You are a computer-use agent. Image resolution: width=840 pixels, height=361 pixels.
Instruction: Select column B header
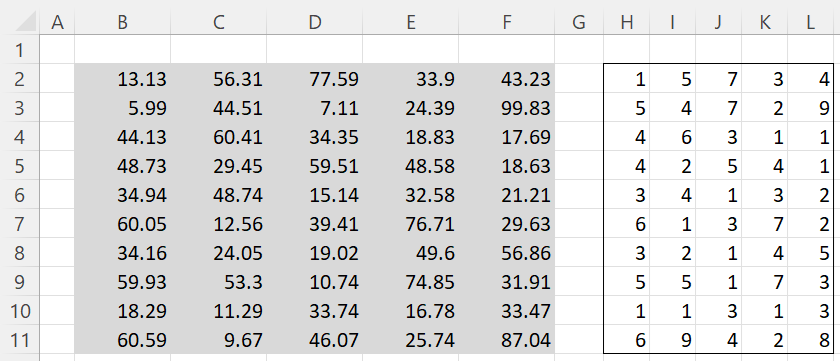pyautogui.click(x=123, y=22)
